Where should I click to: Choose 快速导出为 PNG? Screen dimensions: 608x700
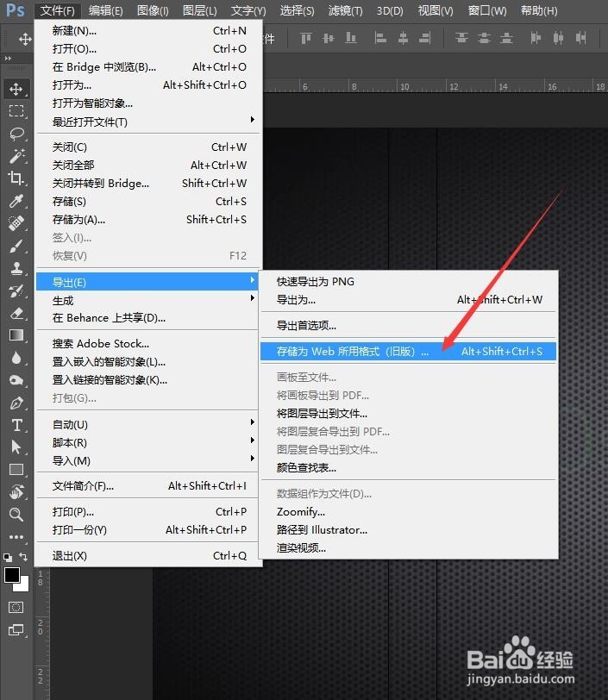(408, 282)
